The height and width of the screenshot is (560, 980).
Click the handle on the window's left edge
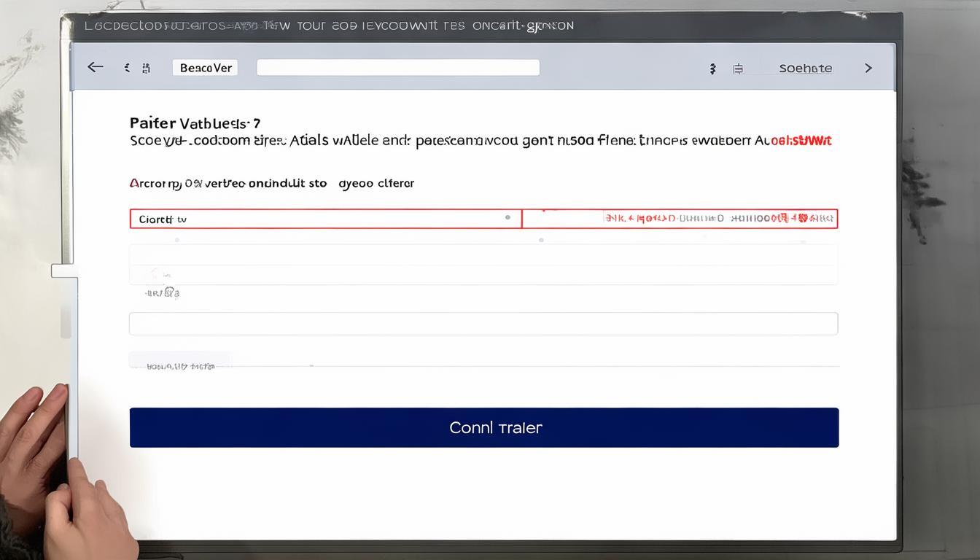(64, 271)
